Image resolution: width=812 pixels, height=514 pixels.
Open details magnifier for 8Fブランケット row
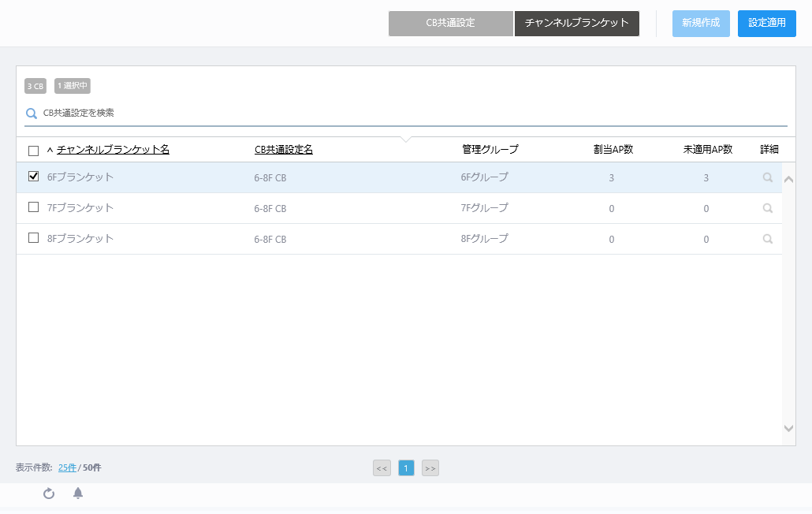tap(768, 239)
